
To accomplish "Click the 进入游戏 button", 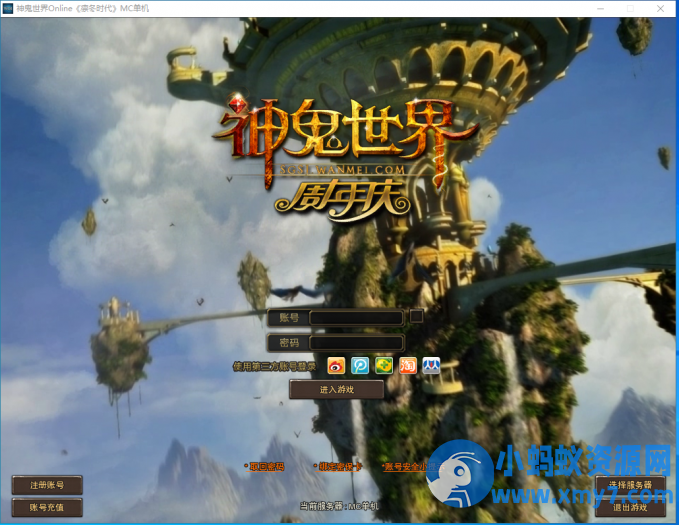I will 336,389.
